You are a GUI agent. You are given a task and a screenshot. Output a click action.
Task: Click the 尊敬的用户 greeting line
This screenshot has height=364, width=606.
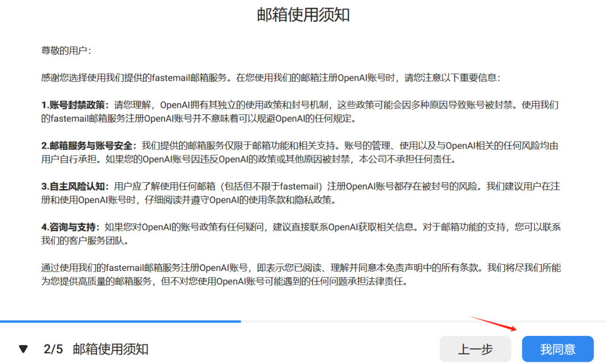click(66, 50)
